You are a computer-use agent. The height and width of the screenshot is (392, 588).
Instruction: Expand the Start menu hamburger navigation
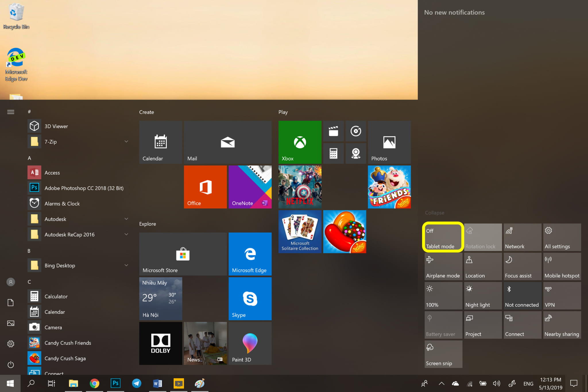point(11,112)
